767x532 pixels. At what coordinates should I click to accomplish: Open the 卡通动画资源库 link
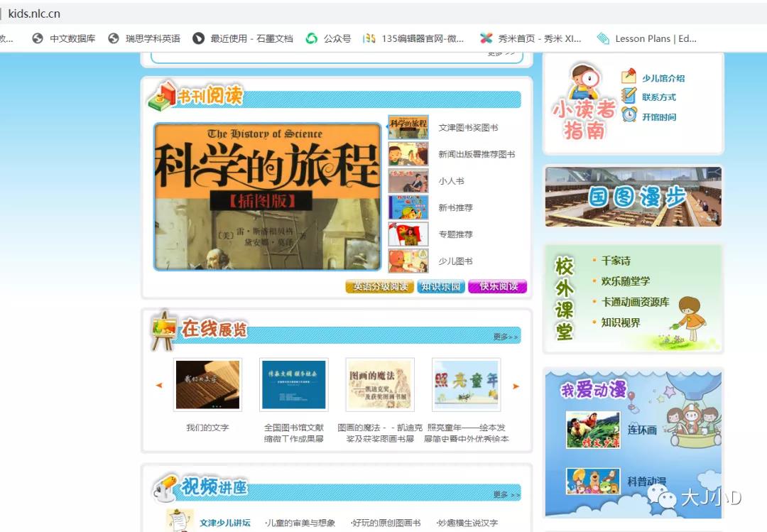pos(635,302)
